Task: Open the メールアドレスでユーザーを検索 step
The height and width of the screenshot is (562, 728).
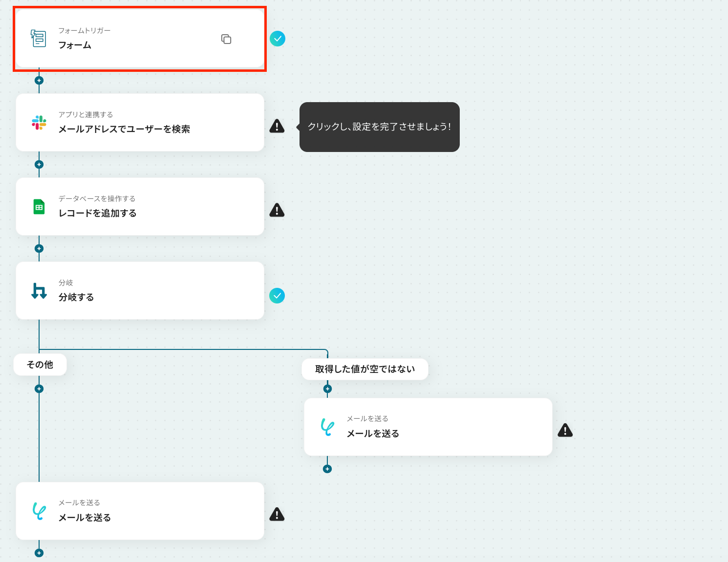Action: [140, 123]
